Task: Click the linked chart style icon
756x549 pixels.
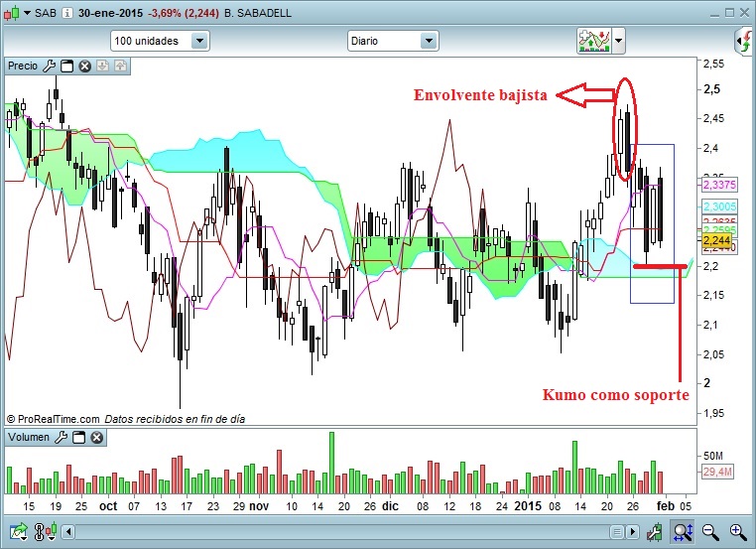Action: 46,532
